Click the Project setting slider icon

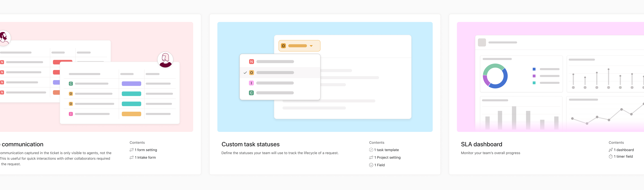(371, 157)
